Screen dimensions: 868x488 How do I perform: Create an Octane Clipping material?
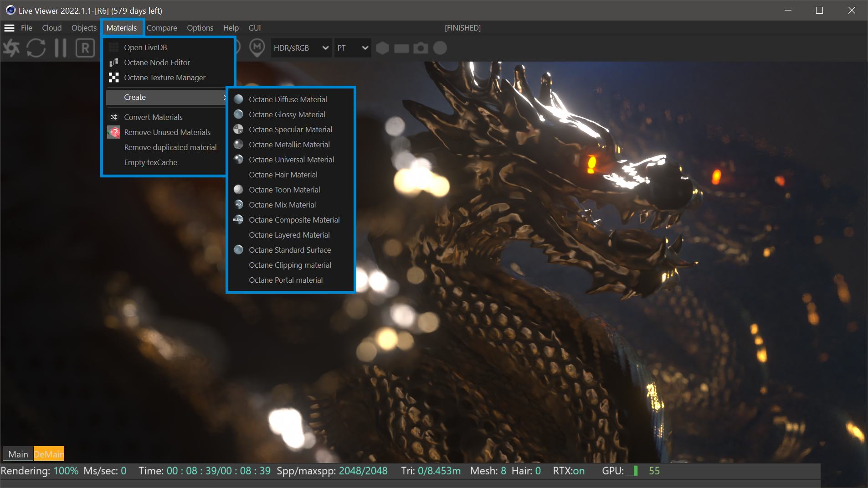pos(291,265)
